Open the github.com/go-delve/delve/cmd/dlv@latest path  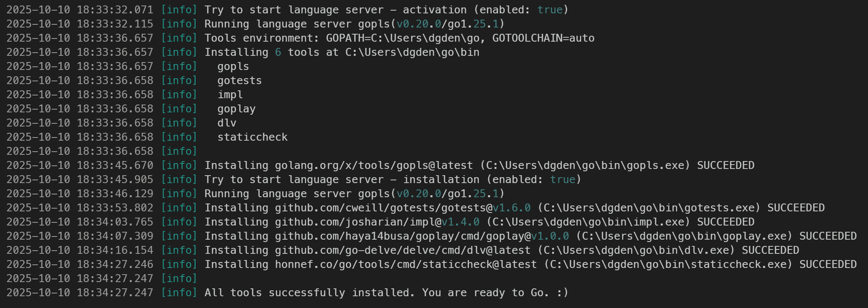pos(403,250)
